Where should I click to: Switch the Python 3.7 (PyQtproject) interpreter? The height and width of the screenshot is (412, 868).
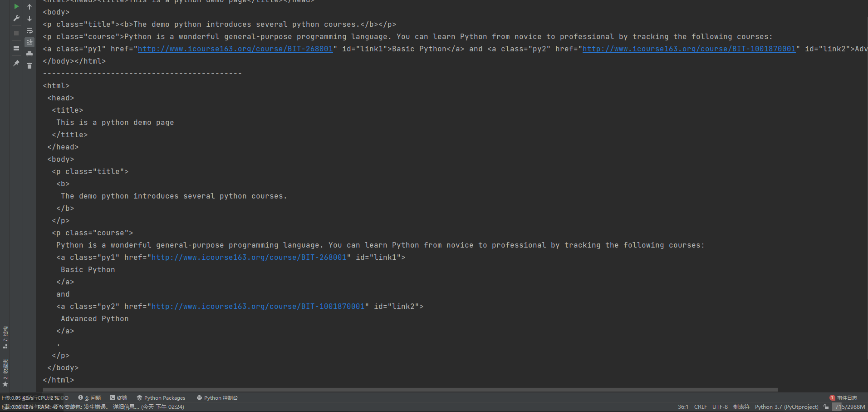pyautogui.click(x=787, y=407)
